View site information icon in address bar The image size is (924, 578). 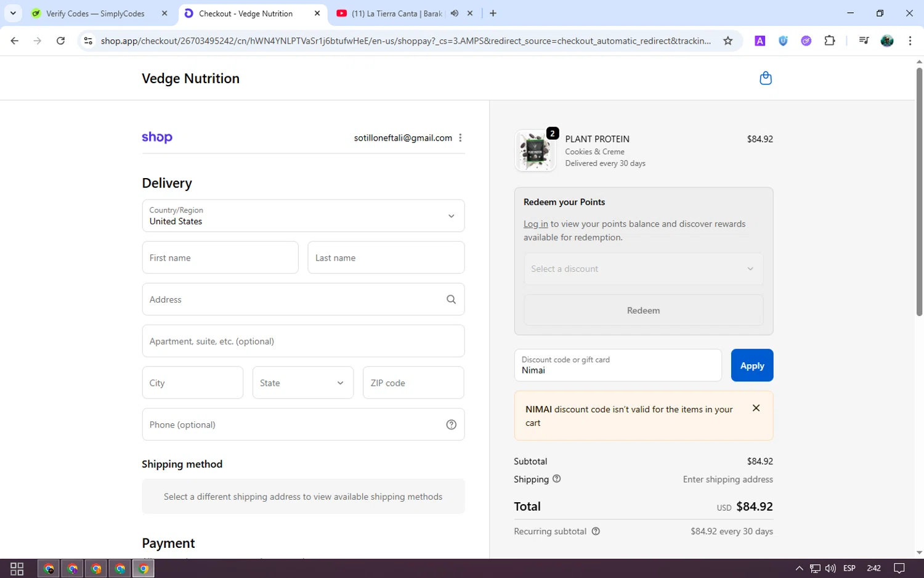(x=88, y=41)
